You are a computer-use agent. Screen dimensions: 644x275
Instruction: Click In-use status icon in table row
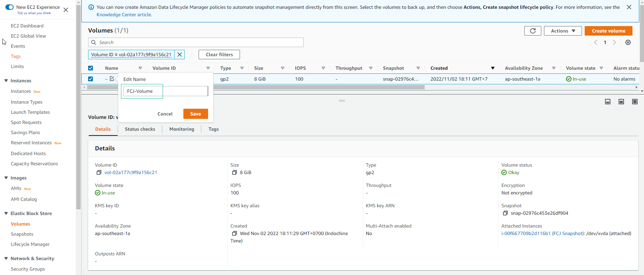[569, 79]
